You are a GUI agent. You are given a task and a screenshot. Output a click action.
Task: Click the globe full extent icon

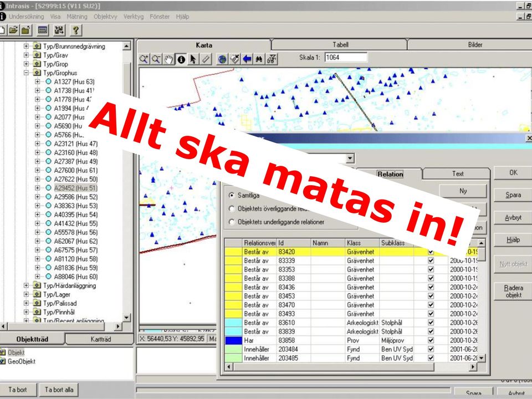click(222, 59)
